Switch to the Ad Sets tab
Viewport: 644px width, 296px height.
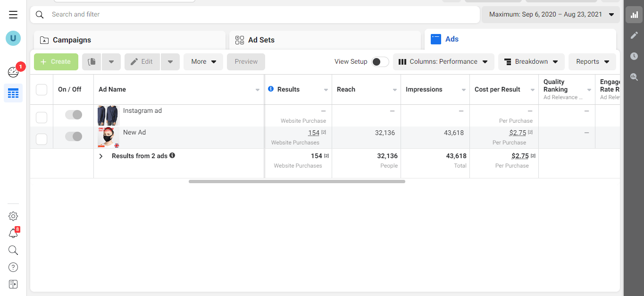click(x=325, y=40)
